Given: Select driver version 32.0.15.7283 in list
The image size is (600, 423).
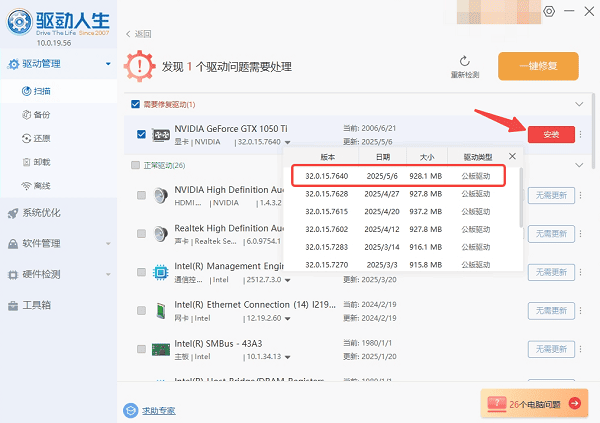Looking at the screenshot, I should (x=401, y=247).
